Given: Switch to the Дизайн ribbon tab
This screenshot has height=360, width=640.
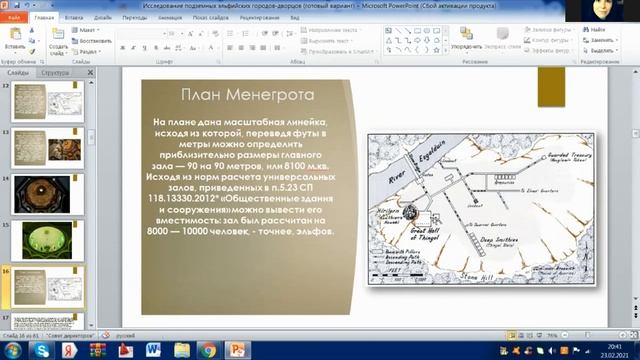Looking at the screenshot, I should click(x=102, y=18).
